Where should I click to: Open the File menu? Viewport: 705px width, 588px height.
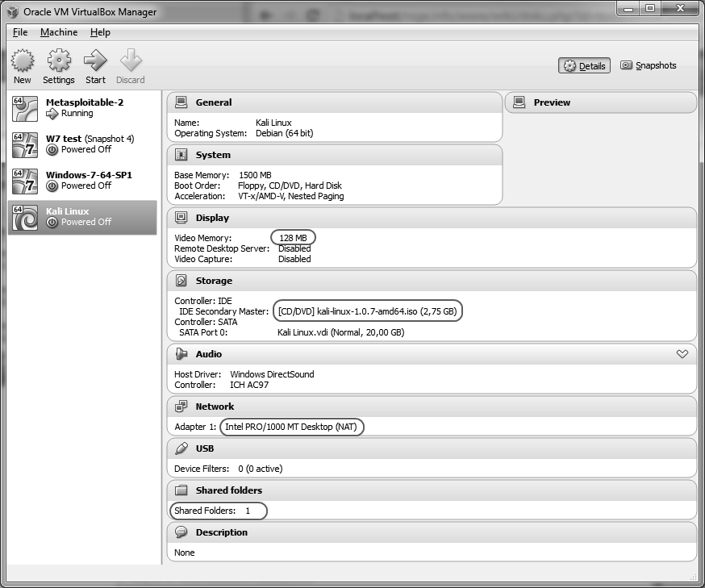point(20,32)
